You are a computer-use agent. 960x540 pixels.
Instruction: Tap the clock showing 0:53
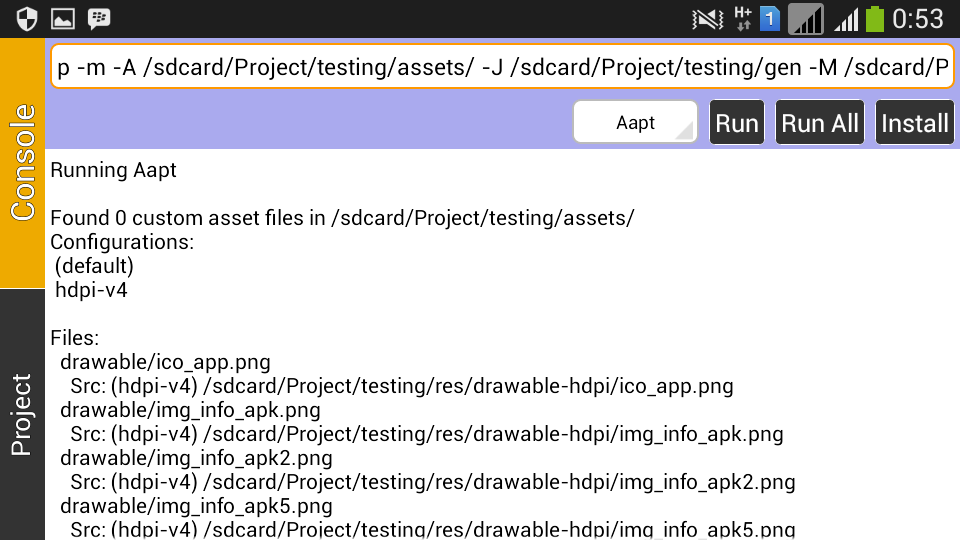pos(918,18)
